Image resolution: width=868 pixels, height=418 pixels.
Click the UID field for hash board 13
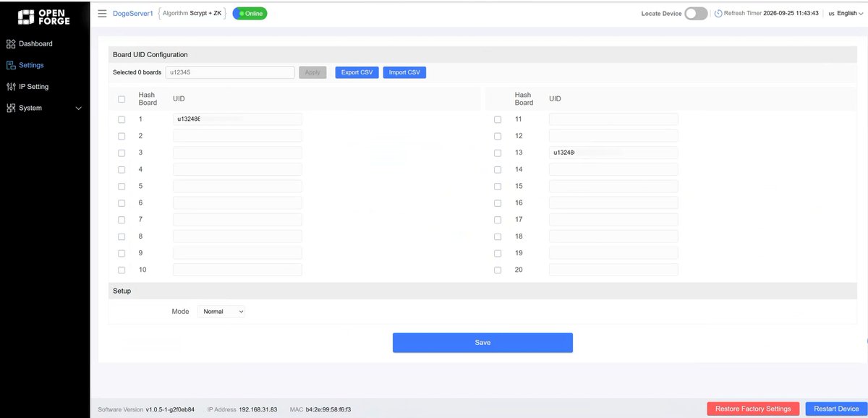[x=613, y=153]
